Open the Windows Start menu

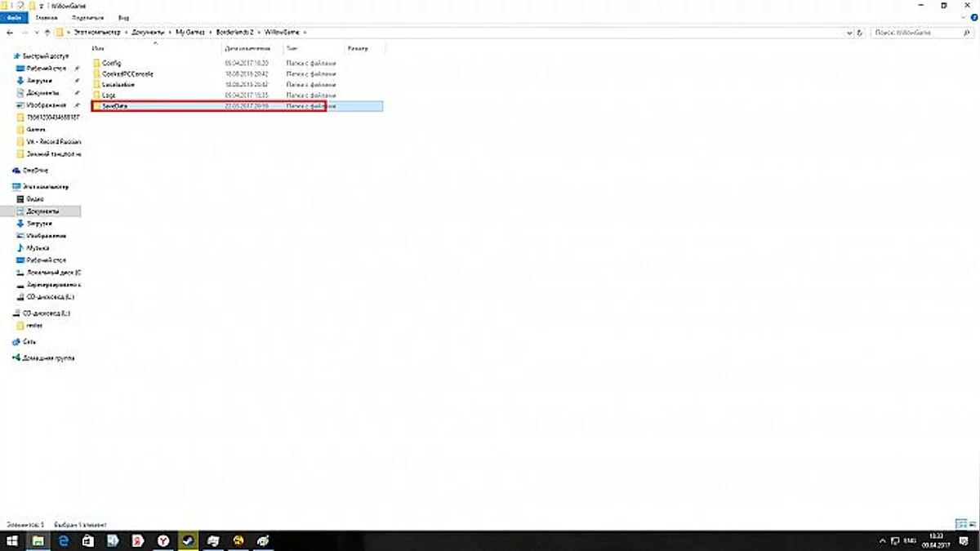11,540
